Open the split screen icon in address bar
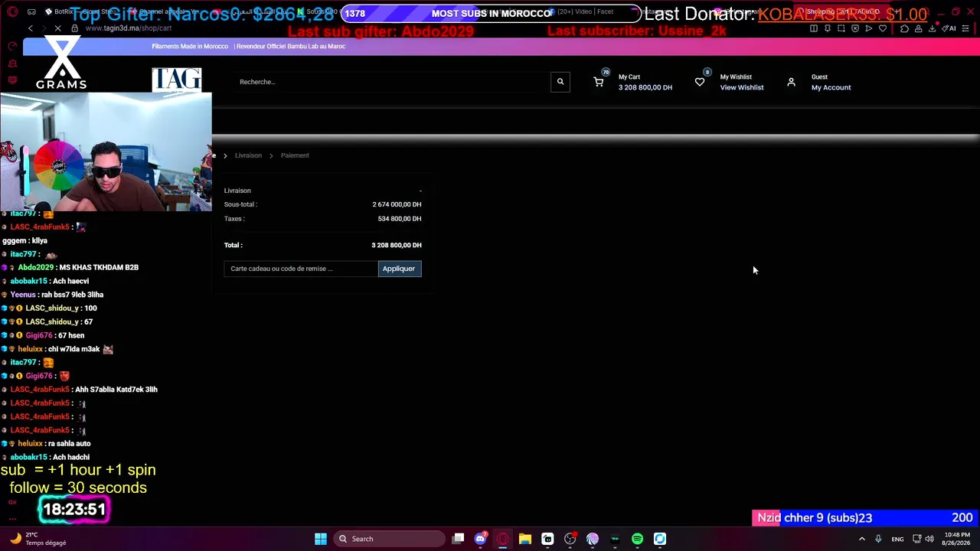 click(x=814, y=28)
